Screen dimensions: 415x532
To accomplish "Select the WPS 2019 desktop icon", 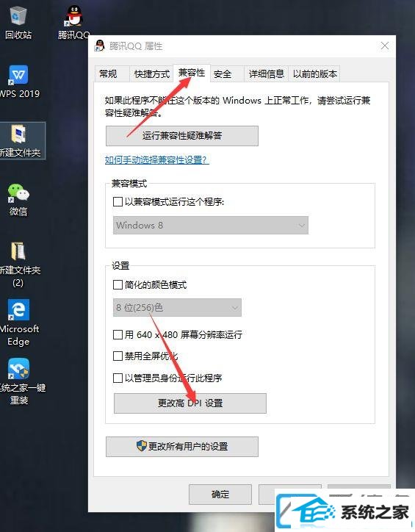I will coord(18,75).
